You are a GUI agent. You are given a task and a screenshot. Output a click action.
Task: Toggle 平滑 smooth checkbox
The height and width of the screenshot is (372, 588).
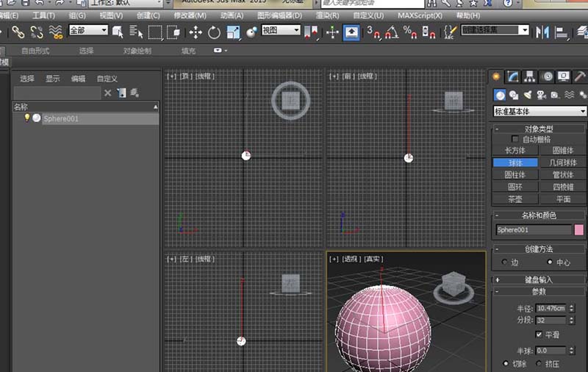(539, 334)
